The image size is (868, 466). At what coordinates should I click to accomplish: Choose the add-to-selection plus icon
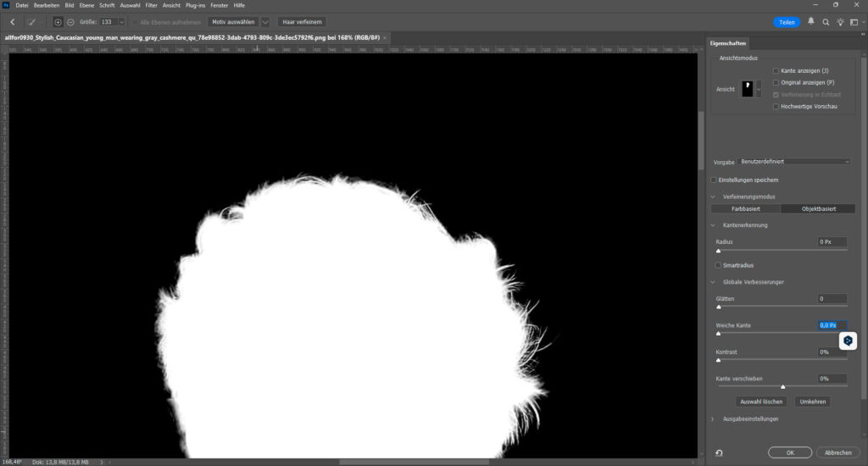(58, 22)
